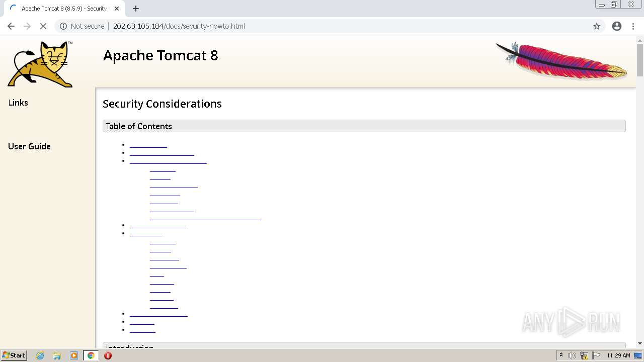Screen dimensions: 644x362
Task: Click the forward navigation arrow
Action: click(27, 26)
